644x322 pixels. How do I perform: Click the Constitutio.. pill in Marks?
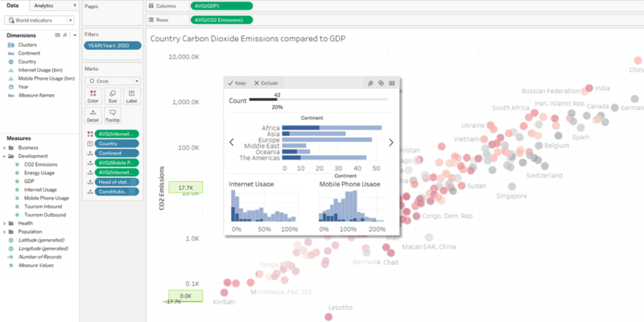pos(117,192)
